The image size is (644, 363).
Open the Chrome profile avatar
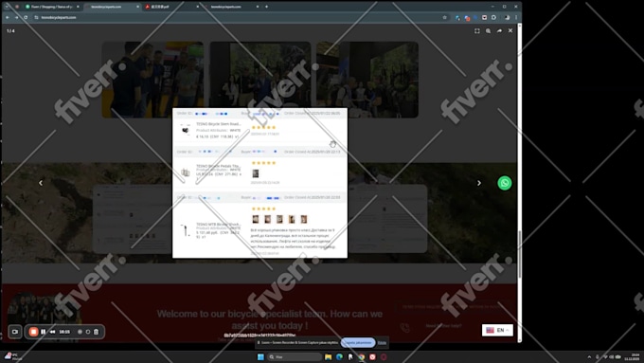point(507,17)
